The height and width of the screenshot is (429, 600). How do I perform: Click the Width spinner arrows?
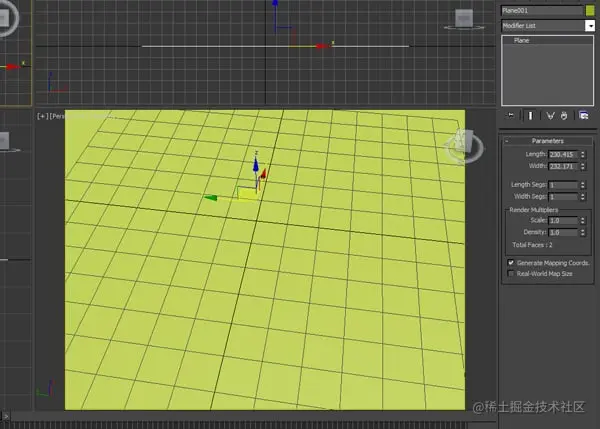pyautogui.click(x=582, y=166)
